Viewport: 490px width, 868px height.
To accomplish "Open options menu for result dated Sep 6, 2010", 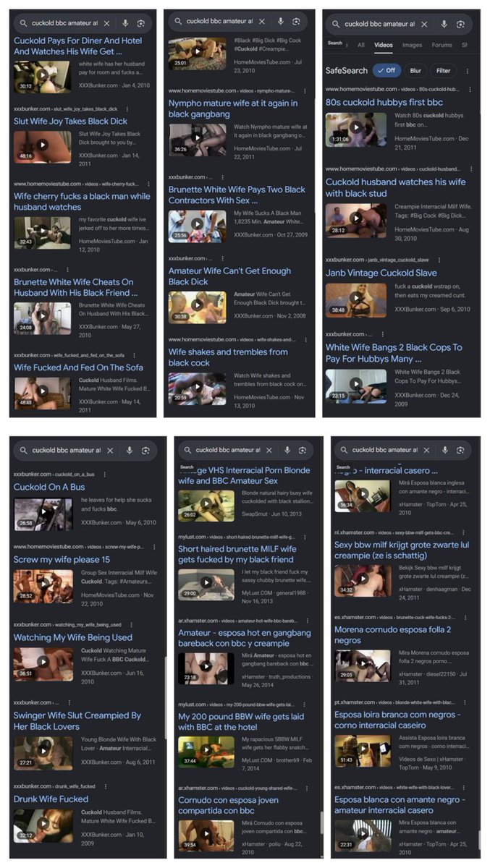I will 439,260.
